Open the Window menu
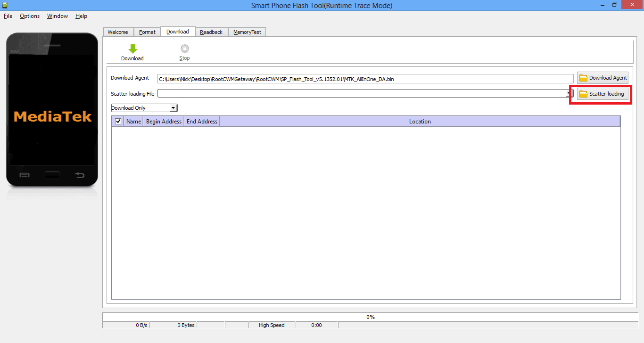644x343 pixels. [58, 16]
